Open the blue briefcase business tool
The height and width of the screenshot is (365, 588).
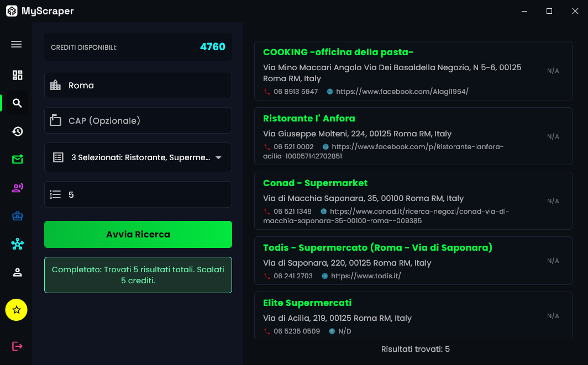[x=16, y=216]
